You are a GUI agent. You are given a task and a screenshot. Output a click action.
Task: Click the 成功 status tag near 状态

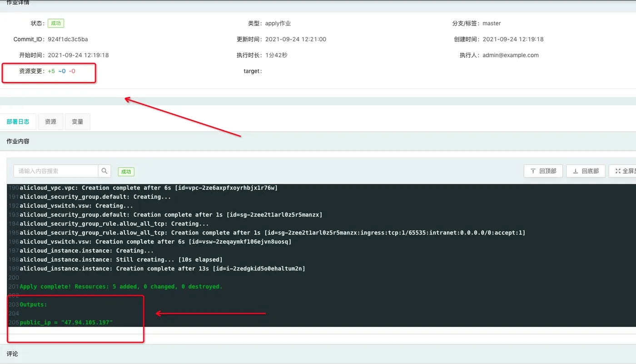coord(55,23)
